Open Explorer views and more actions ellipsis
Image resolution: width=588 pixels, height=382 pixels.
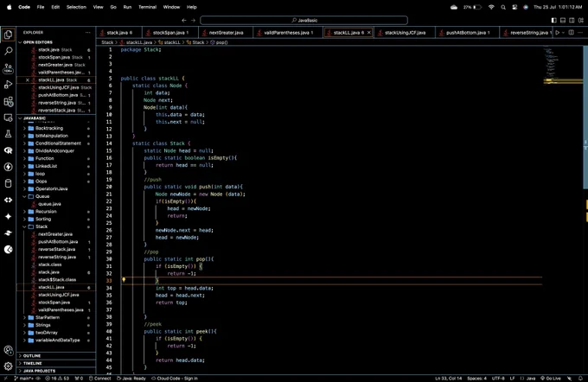[87, 33]
